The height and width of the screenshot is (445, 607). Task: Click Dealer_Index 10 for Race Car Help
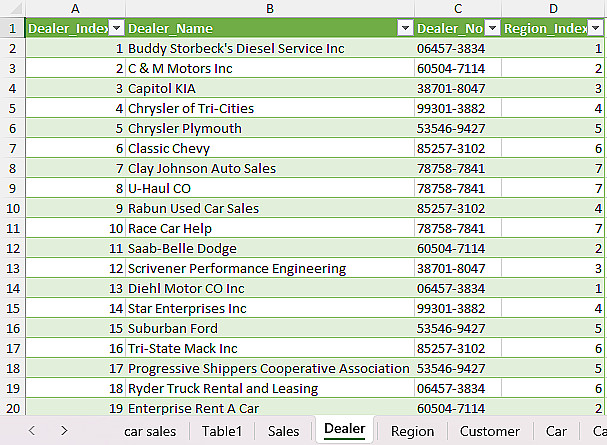75,228
